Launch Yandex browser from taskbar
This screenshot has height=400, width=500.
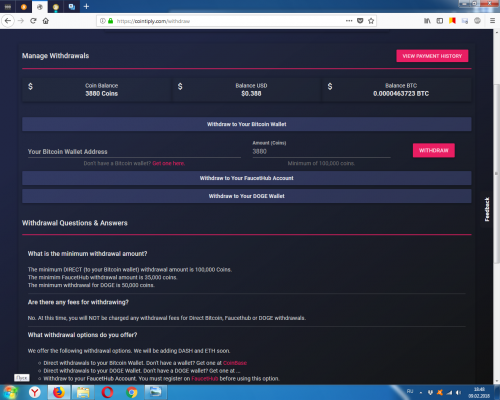click(x=35, y=392)
